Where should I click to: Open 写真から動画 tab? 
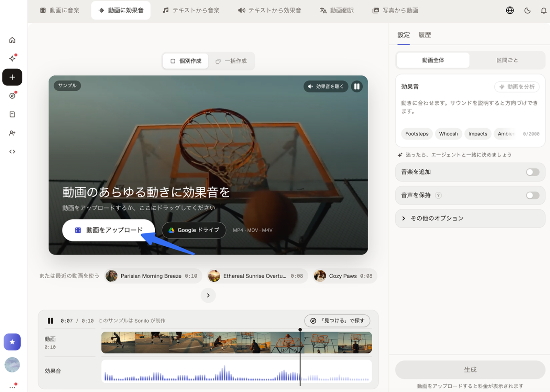(395, 10)
